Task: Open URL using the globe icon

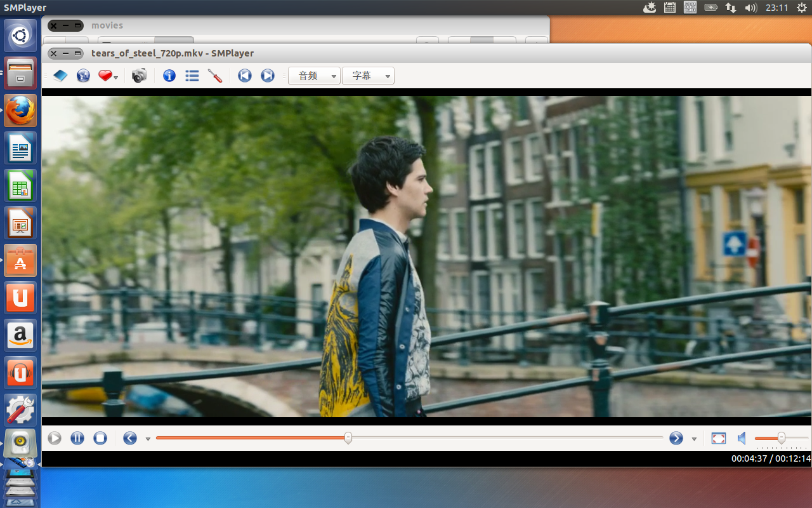Action: point(83,76)
